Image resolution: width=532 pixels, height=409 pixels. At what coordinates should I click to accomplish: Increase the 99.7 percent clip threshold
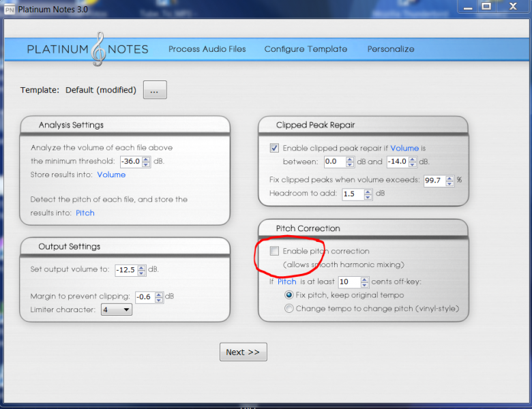point(449,178)
